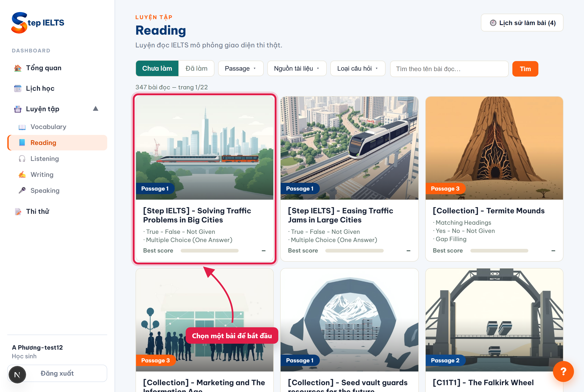
Task: Open Writing pencil icon
Action: pos(22,175)
